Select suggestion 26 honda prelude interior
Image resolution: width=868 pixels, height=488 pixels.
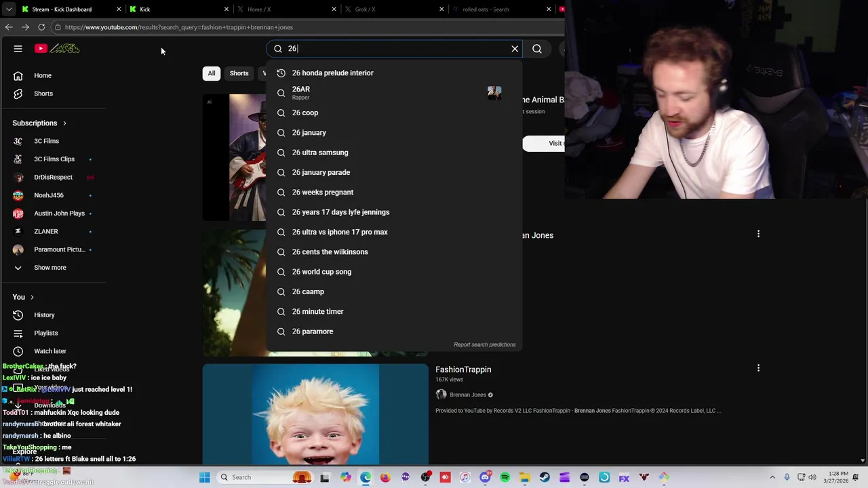click(394, 73)
